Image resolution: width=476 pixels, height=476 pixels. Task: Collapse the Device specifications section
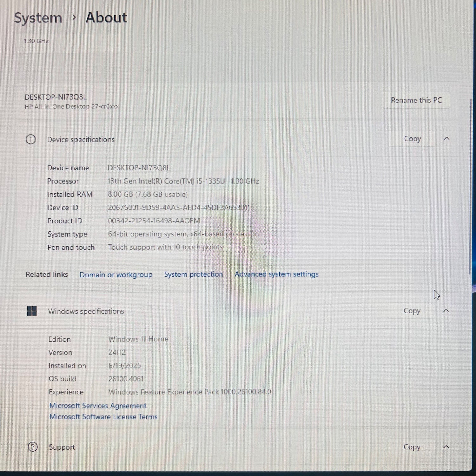pyautogui.click(x=447, y=139)
